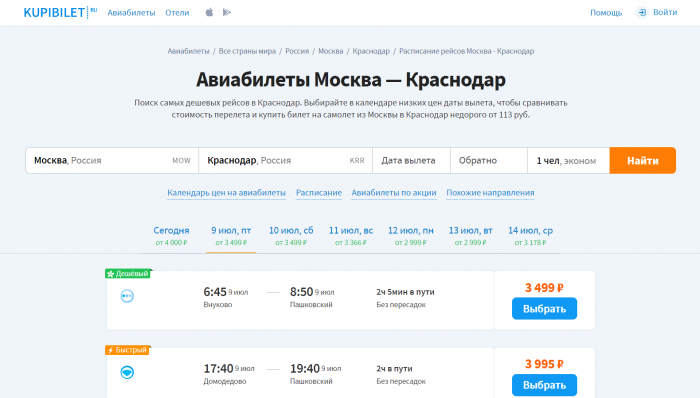The image size is (700, 398).
Task: Click the 2ч 5мин в пути duration
Action: coord(405,292)
